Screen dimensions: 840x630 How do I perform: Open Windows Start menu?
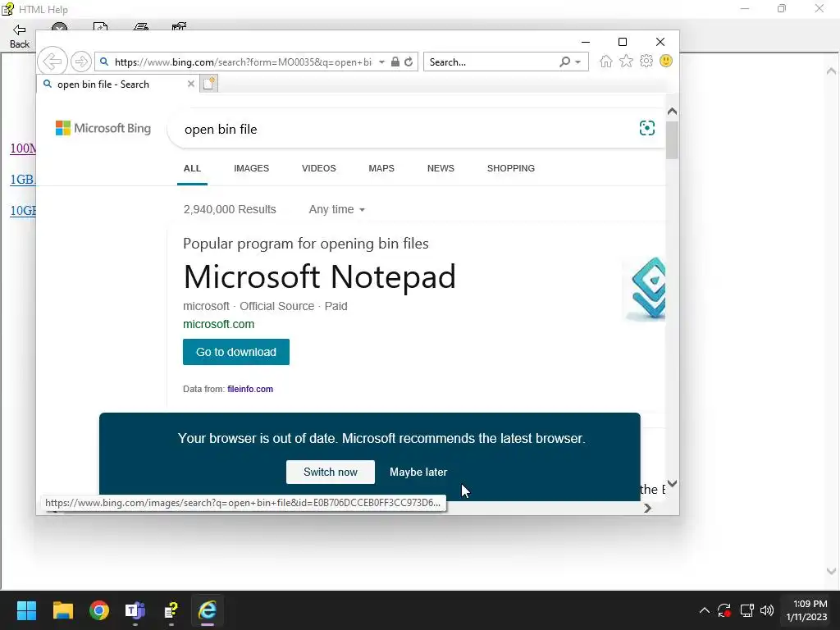pyautogui.click(x=26, y=610)
